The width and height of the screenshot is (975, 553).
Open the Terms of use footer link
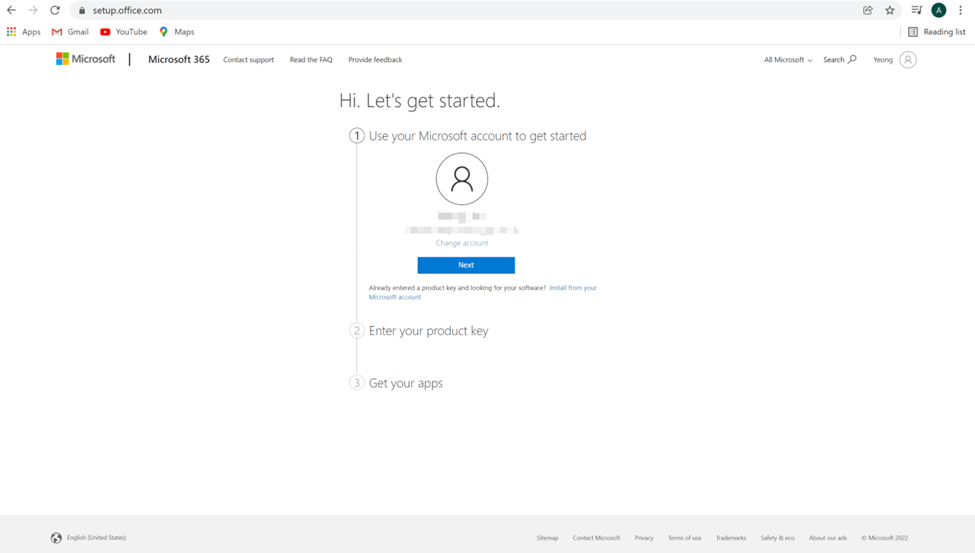(685, 538)
